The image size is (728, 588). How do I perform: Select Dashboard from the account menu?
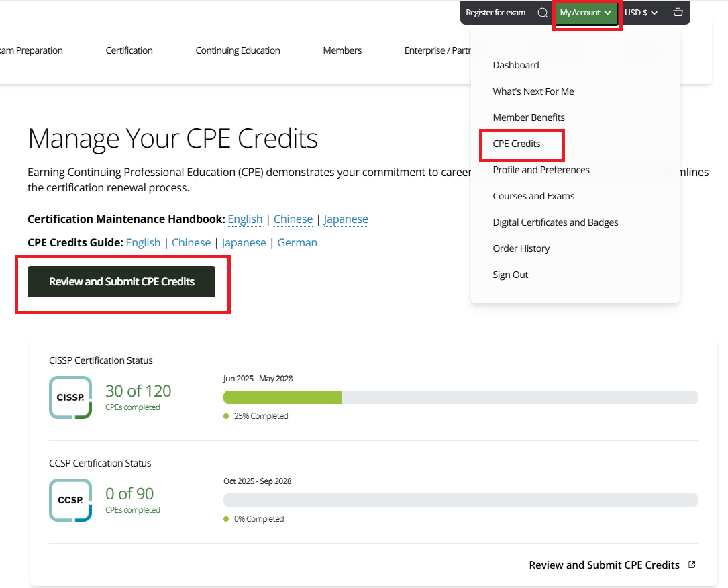(x=516, y=65)
